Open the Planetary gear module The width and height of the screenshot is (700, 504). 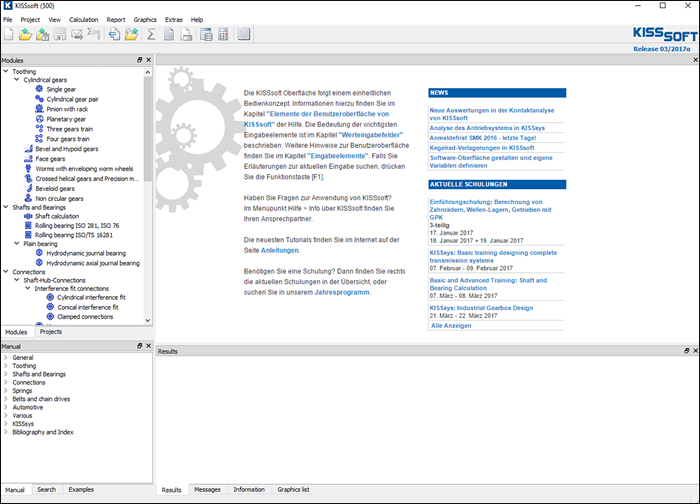(66, 119)
